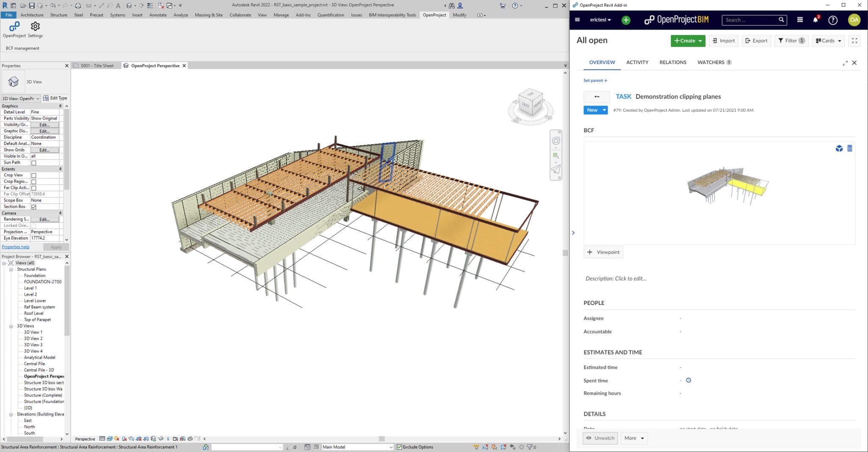Switch to the ACTIVITY tab
The height and width of the screenshot is (452, 868).
pyautogui.click(x=637, y=62)
